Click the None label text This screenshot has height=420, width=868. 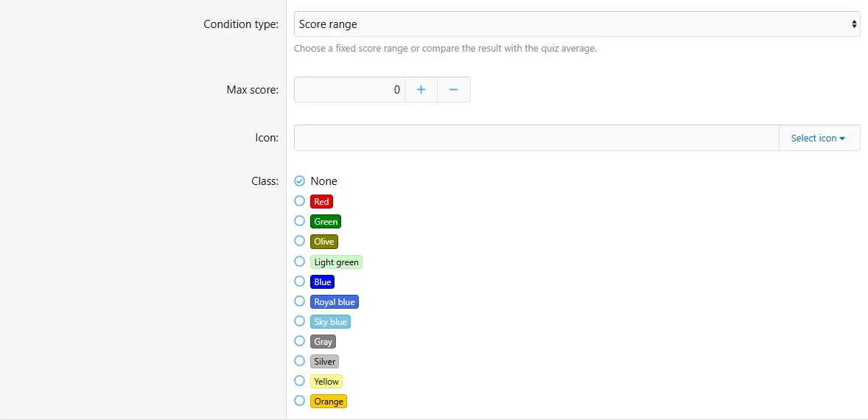click(x=323, y=181)
